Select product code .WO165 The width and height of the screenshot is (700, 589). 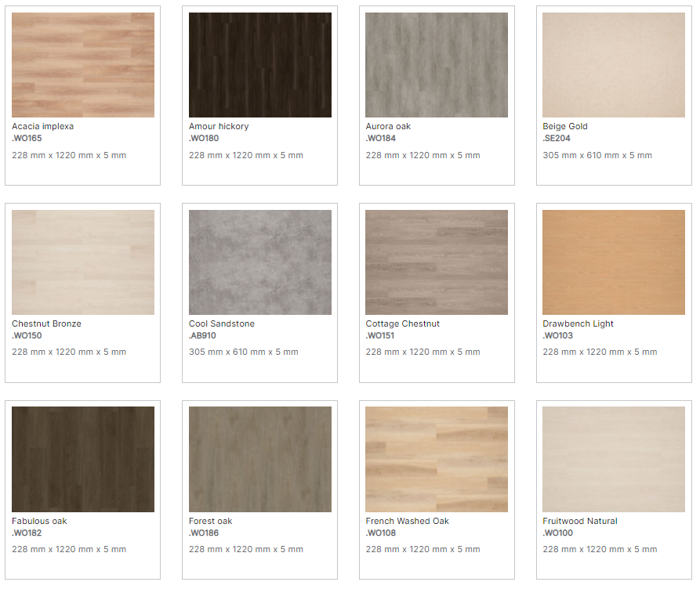27,139
